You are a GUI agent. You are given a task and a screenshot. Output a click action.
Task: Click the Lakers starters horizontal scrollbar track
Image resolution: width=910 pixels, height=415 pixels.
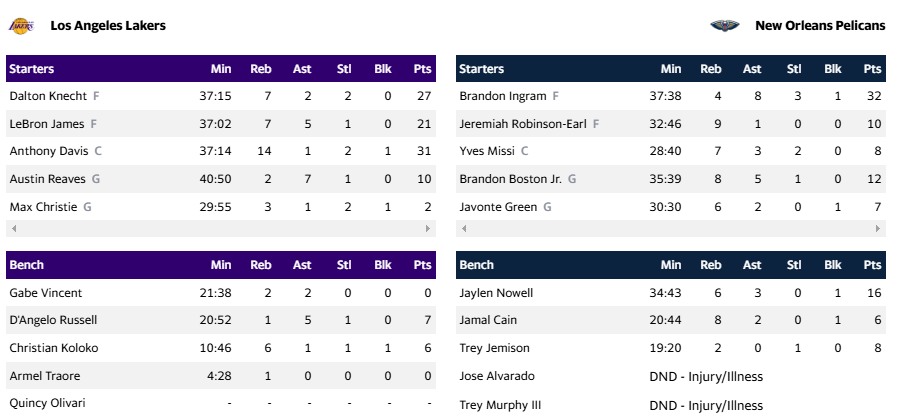[221, 229]
